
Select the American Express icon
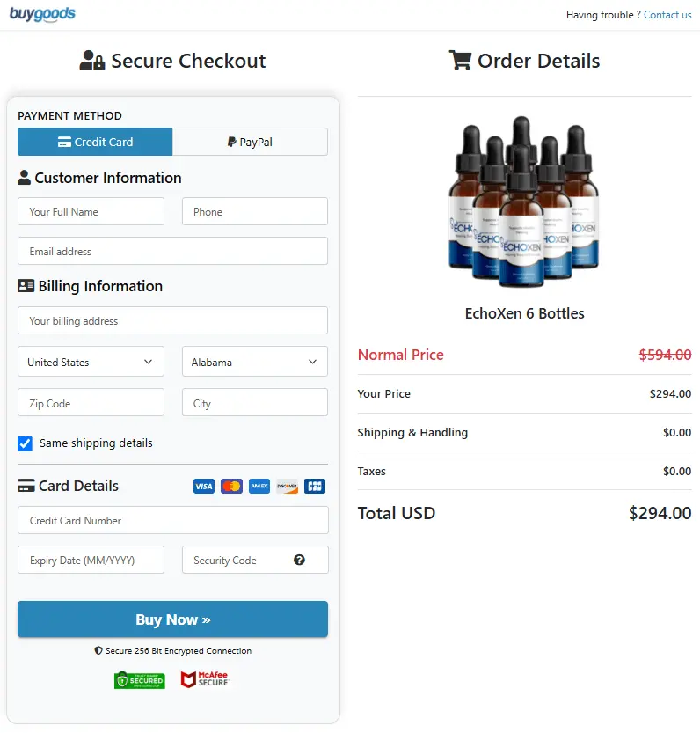click(259, 486)
